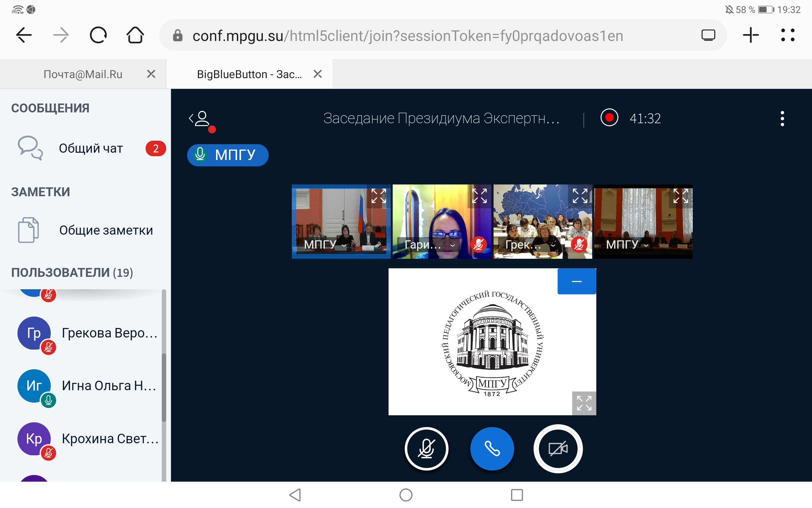Click muted notifications bell in status bar
The image size is (812, 508).
click(x=729, y=10)
